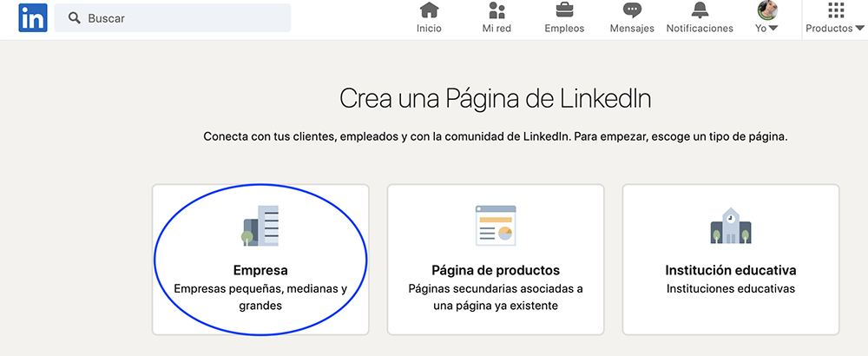Viewport: 868px width, 356px height.
Task: Click the Empleos label in navigation
Action: pos(564,29)
